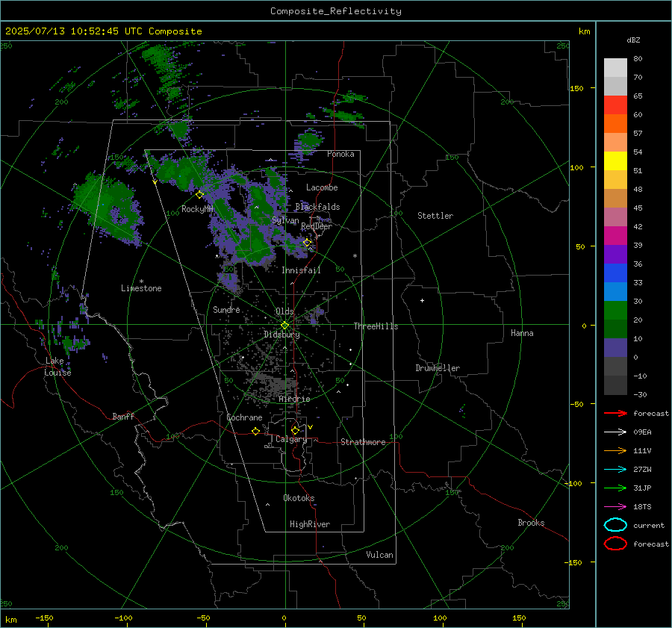Image resolution: width=672 pixels, height=628 pixels.
Task: Click the dBZ legend heading
Action: (633, 40)
